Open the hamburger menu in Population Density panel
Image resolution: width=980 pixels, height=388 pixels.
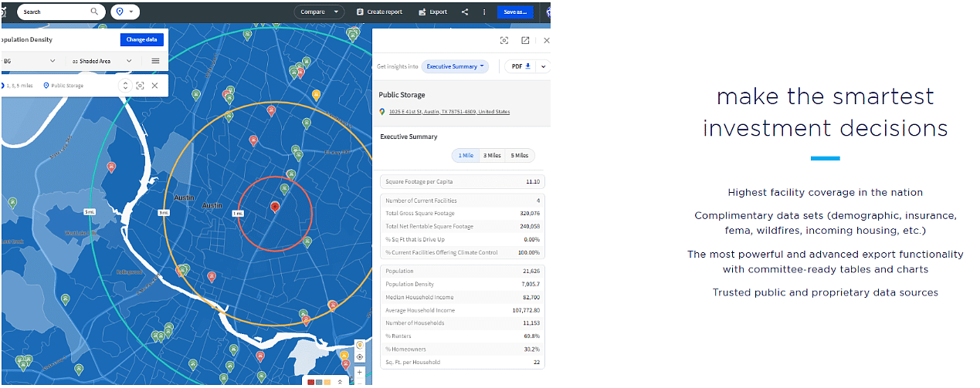coord(155,60)
